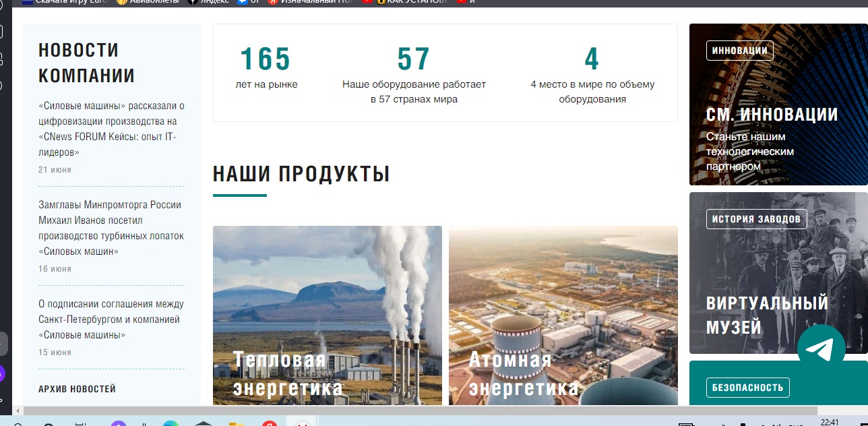Screen dimensions: 868x426
Task: Open the Telegram round chat icon
Action: coord(821,348)
